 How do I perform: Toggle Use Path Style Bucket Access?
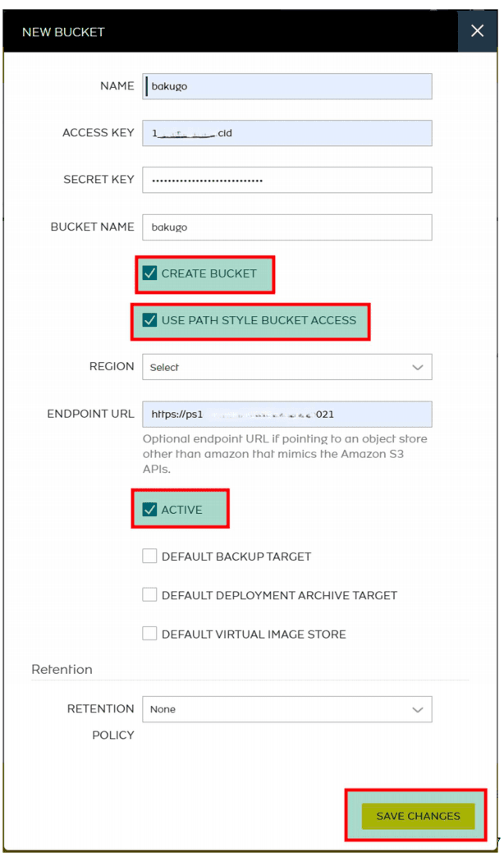click(149, 320)
